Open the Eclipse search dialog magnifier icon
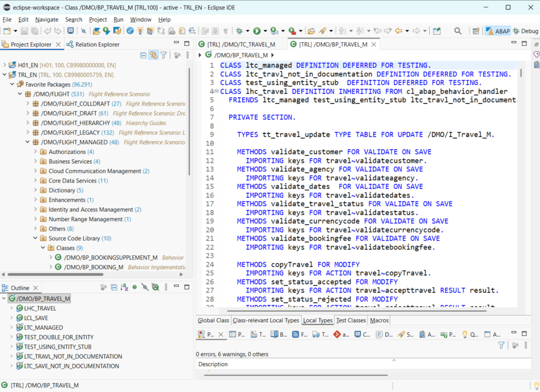The height and width of the screenshot is (392, 540). [458, 31]
